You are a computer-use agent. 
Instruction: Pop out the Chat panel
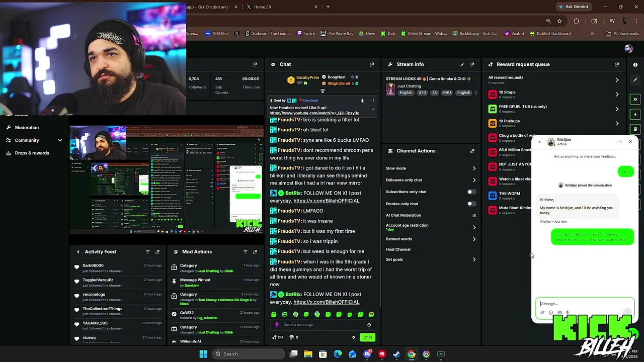point(372,64)
